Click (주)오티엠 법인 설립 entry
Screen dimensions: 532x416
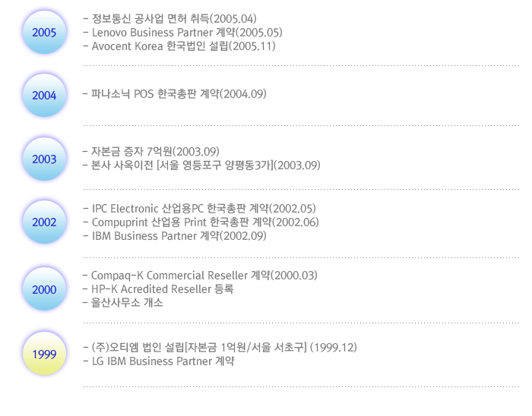click(x=220, y=348)
